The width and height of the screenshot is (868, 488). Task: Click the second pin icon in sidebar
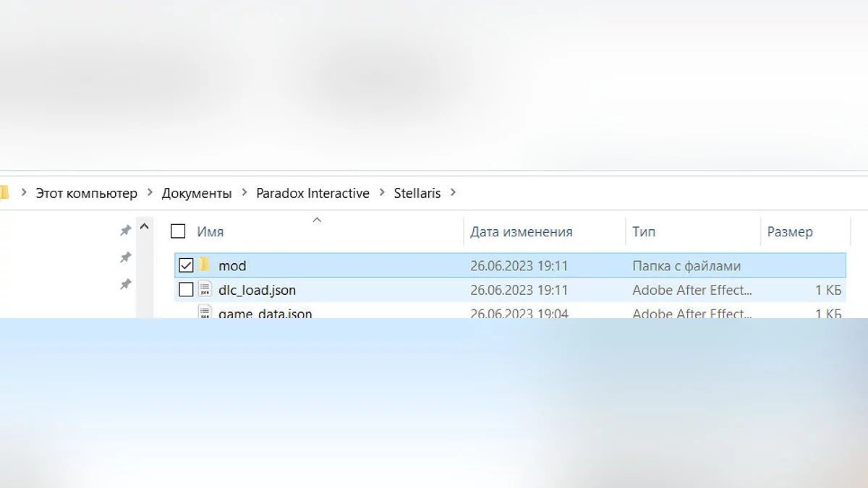pos(125,257)
